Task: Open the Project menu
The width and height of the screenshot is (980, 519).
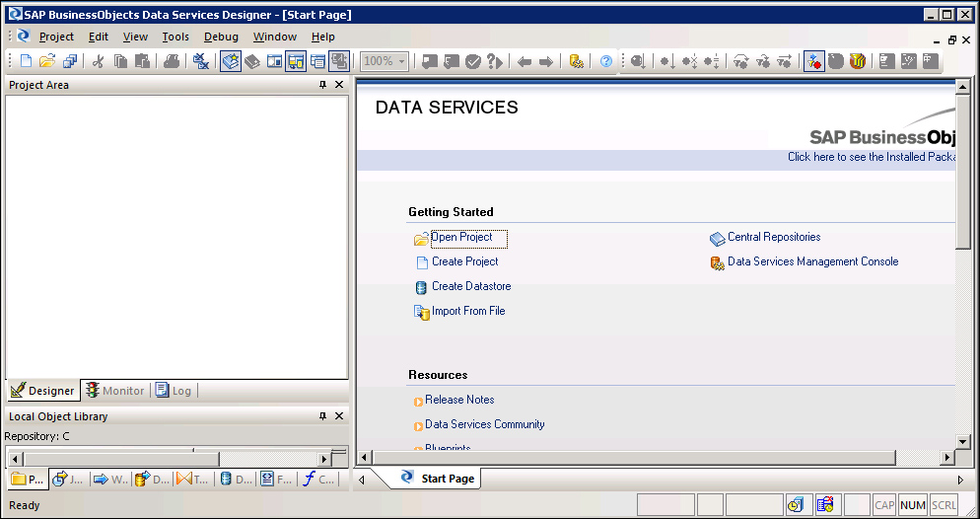Action: (x=56, y=37)
